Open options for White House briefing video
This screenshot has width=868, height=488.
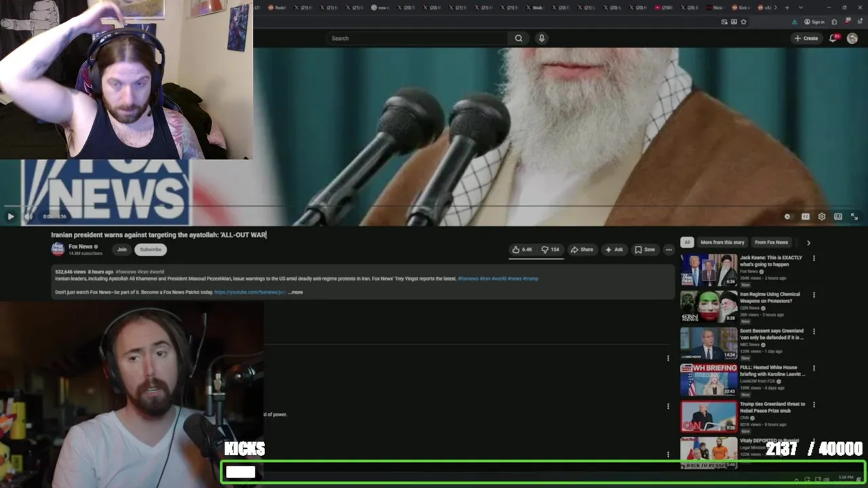[814, 368]
